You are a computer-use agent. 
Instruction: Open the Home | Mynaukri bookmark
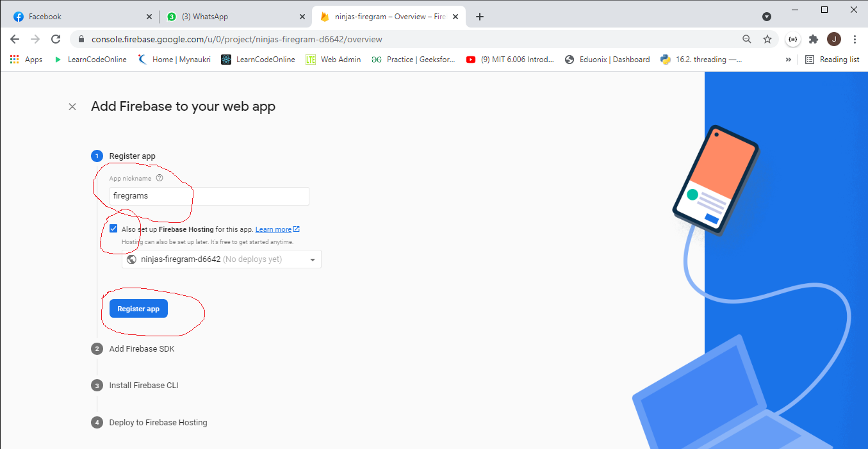(174, 60)
